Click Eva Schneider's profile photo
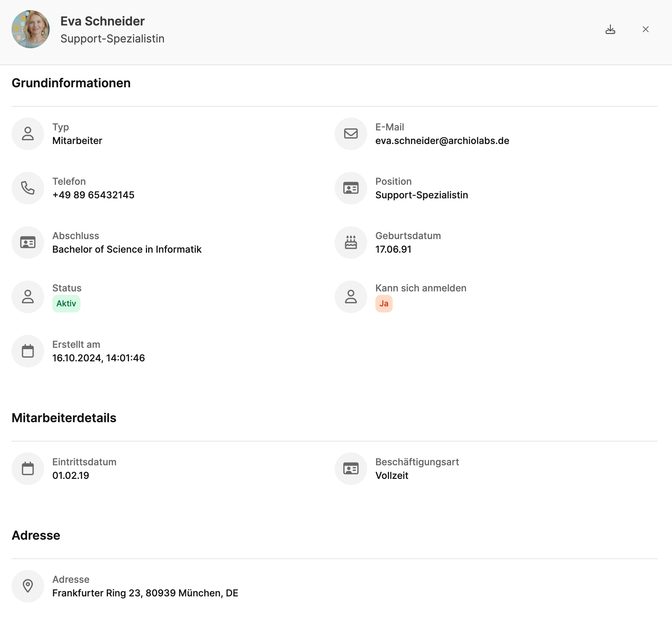 coord(31,29)
